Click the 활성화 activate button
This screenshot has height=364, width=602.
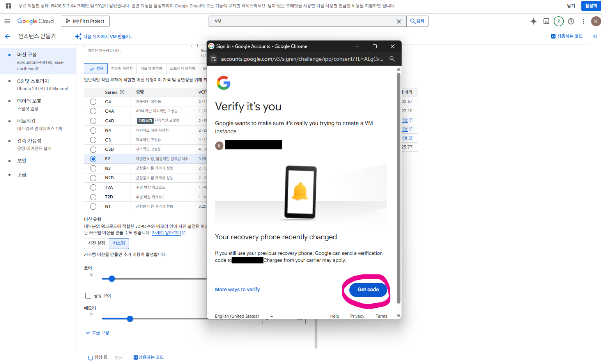click(x=591, y=6)
